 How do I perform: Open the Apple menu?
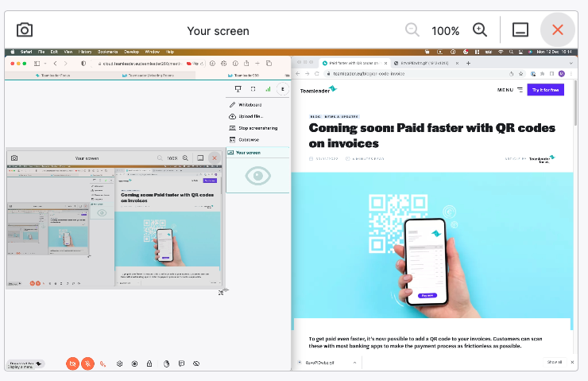coord(13,52)
